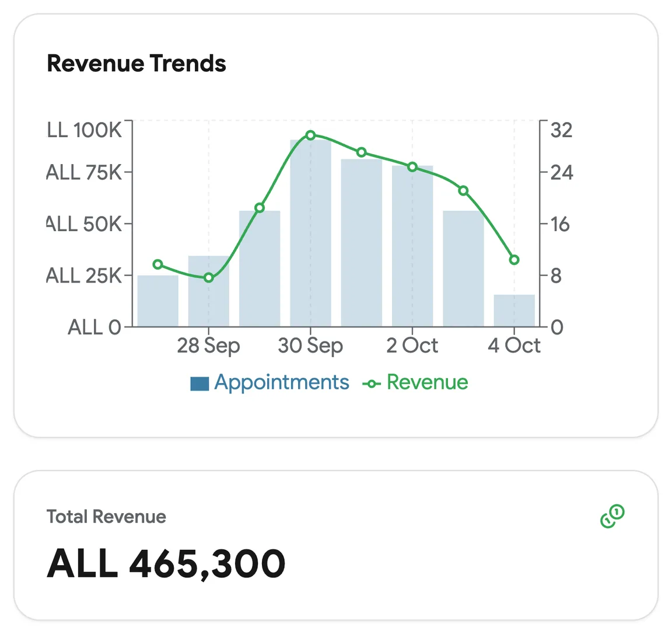Click the "30 Sep" axis label
This screenshot has height=634, width=672.
pyautogui.click(x=310, y=346)
